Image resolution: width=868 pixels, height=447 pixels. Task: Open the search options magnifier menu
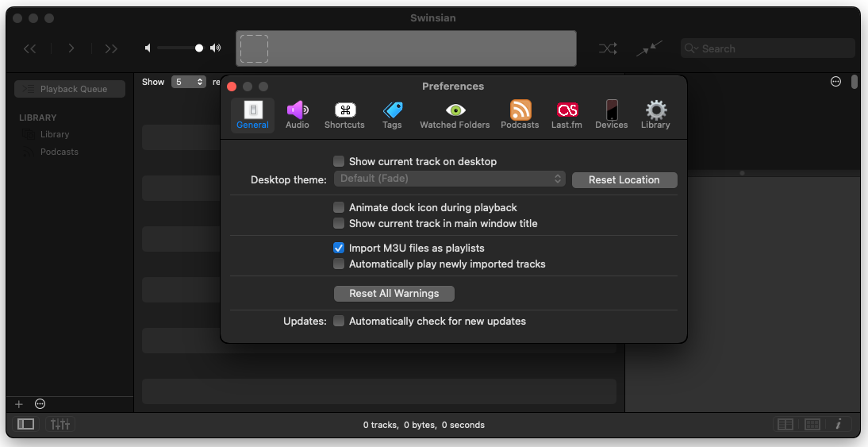coord(691,48)
